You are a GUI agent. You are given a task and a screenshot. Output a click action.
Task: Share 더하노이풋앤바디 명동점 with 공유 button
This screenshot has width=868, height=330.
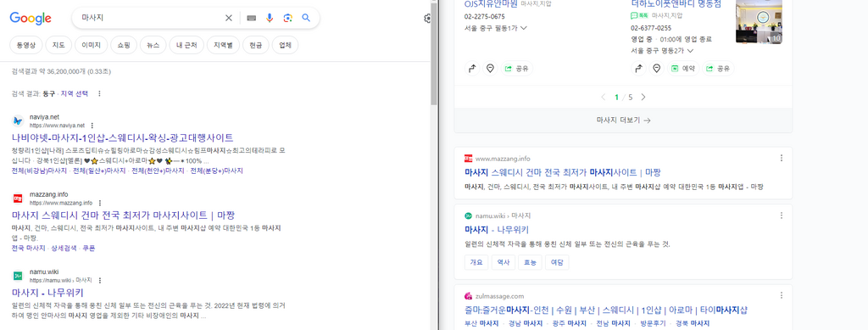tap(719, 69)
